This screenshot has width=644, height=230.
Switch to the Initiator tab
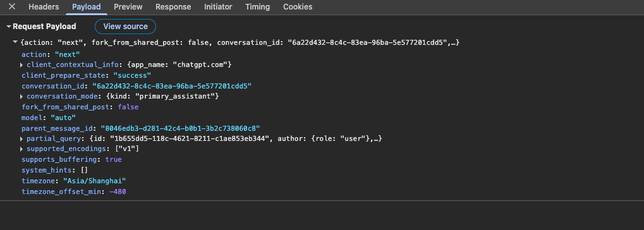pyautogui.click(x=218, y=7)
